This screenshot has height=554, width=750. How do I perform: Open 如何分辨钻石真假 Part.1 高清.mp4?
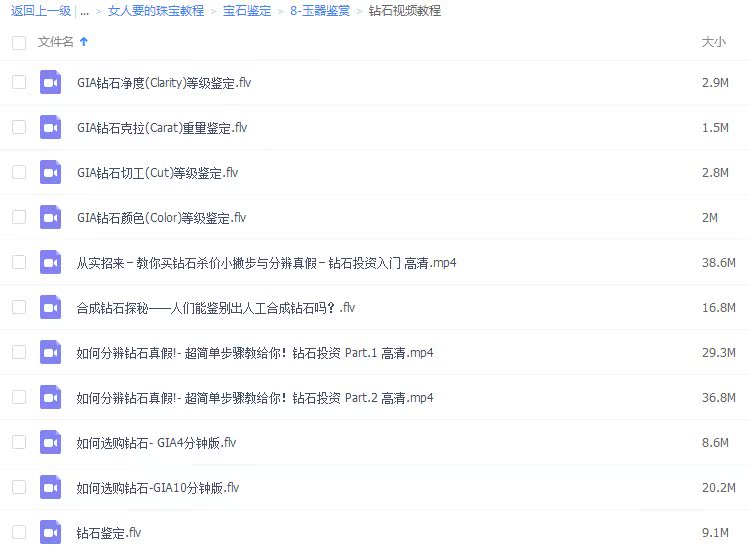coord(255,353)
